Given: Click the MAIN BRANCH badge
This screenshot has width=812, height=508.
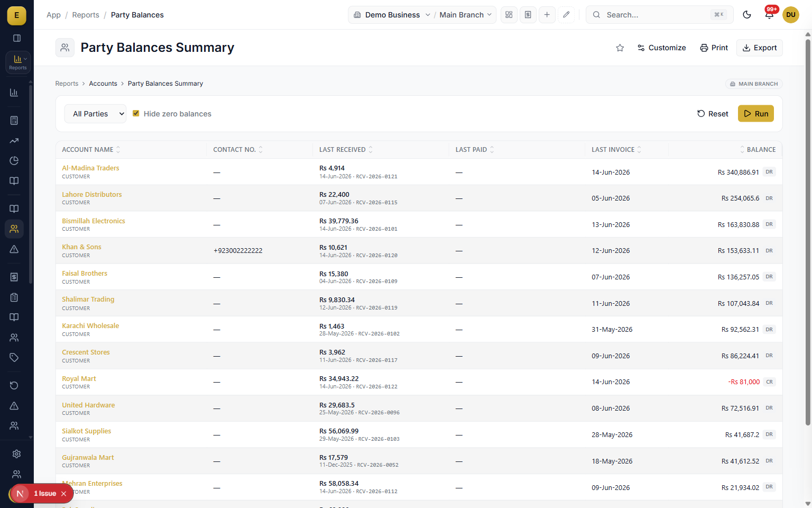Looking at the screenshot, I should 754,84.
